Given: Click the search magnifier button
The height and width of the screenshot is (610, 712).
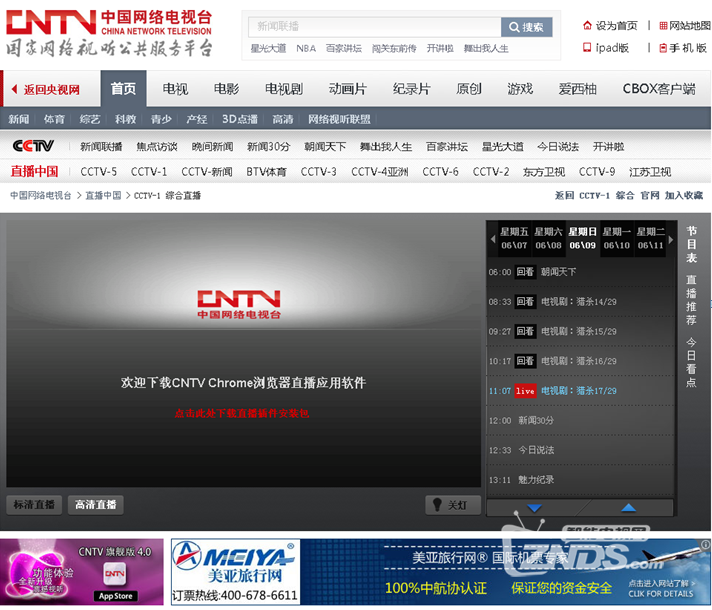Looking at the screenshot, I should coord(526,27).
